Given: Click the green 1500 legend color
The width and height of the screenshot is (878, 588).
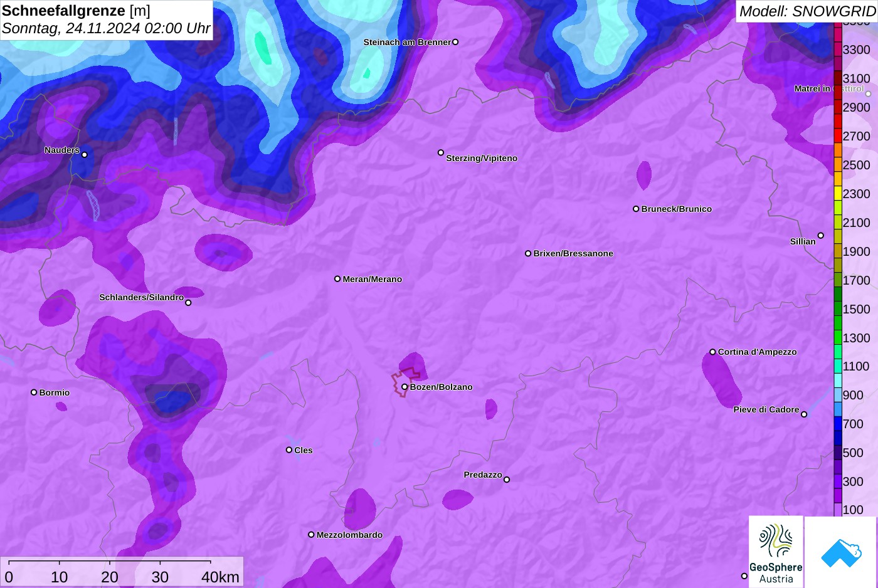Looking at the screenshot, I should [838, 308].
